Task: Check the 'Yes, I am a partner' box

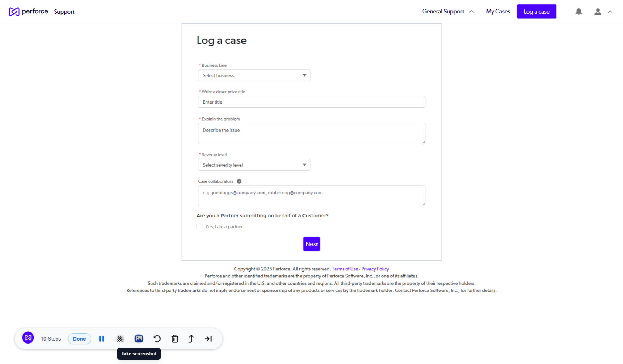Action: click(x=199, y=226)
